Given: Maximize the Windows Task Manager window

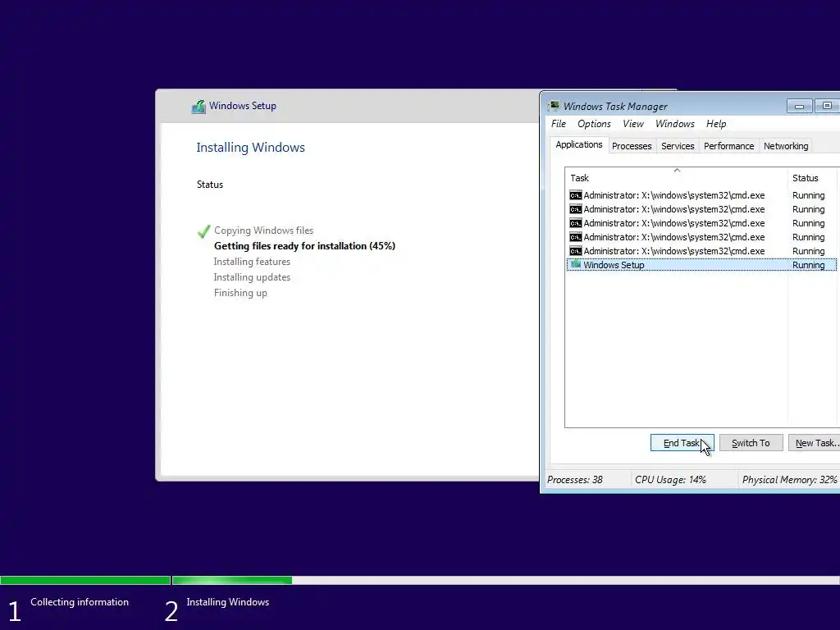Looking at the screenshot, I should pyautogui.click(x=827, y=106).
